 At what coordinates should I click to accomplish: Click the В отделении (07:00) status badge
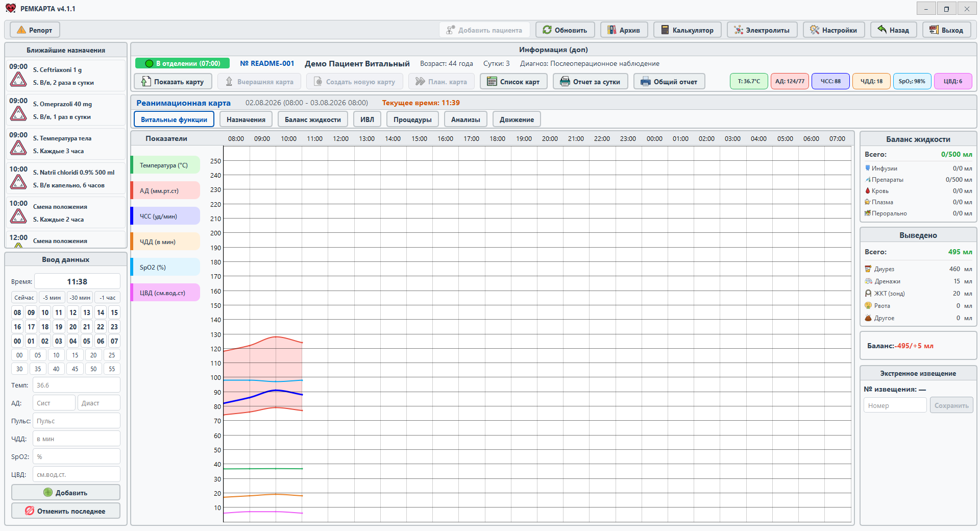[x=183, y=63]
